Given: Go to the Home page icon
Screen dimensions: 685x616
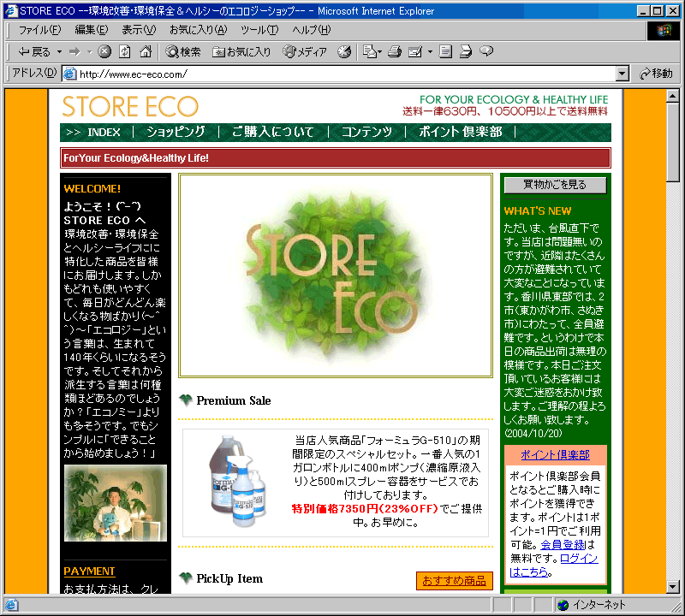Looking at the screenshot, I should click(146, 51).
